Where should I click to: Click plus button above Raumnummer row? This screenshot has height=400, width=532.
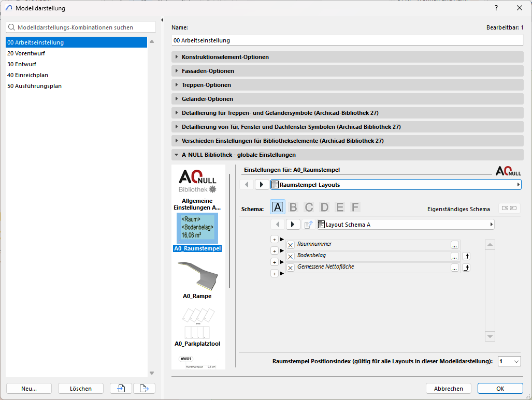pos(275,239)
